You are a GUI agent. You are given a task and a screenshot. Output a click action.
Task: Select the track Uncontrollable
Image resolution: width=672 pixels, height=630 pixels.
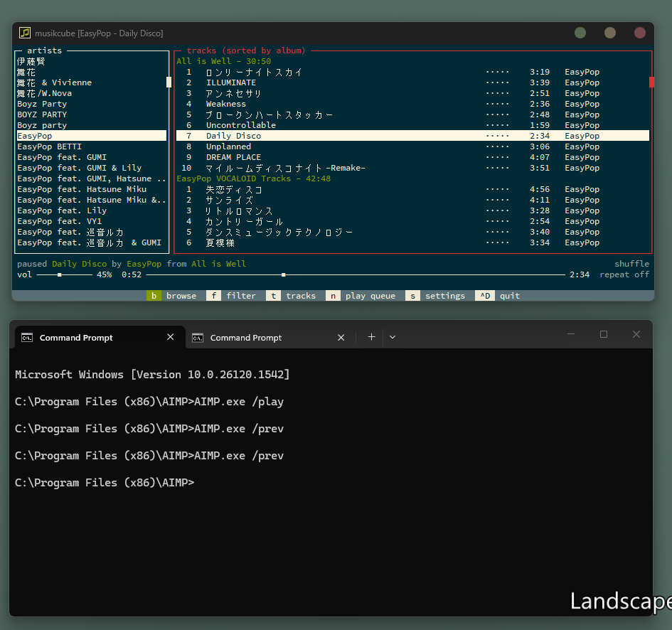click(412, 125)
